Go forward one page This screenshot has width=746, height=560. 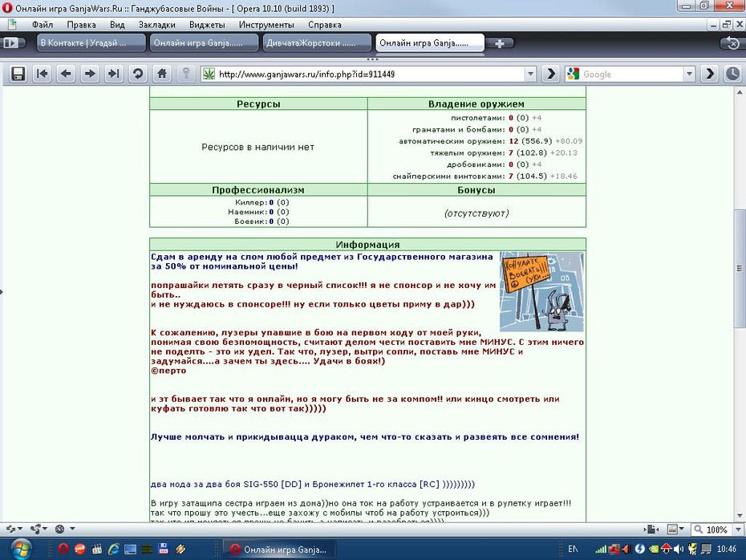pyautogui.click(x=90, y=74)
